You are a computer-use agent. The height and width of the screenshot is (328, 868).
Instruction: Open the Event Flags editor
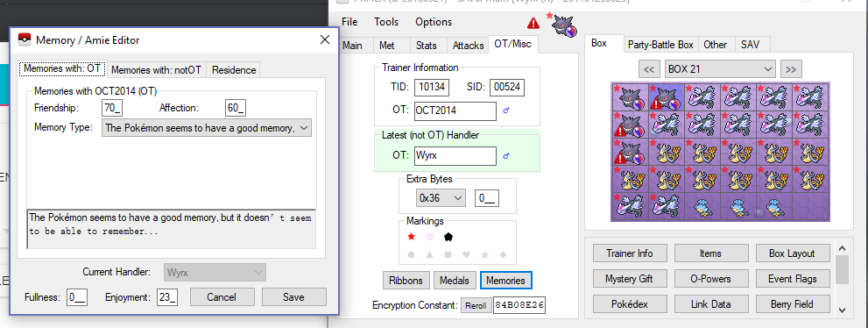[793, 279]
